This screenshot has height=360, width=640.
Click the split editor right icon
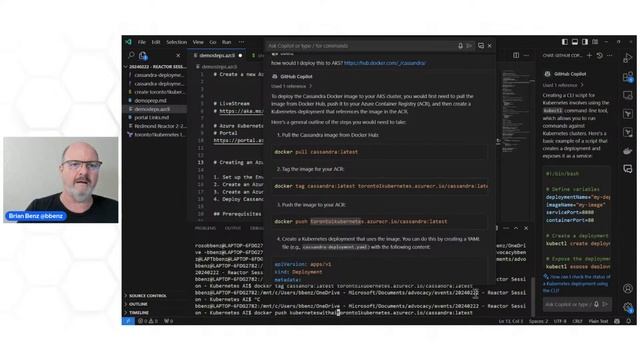[516, 55]
